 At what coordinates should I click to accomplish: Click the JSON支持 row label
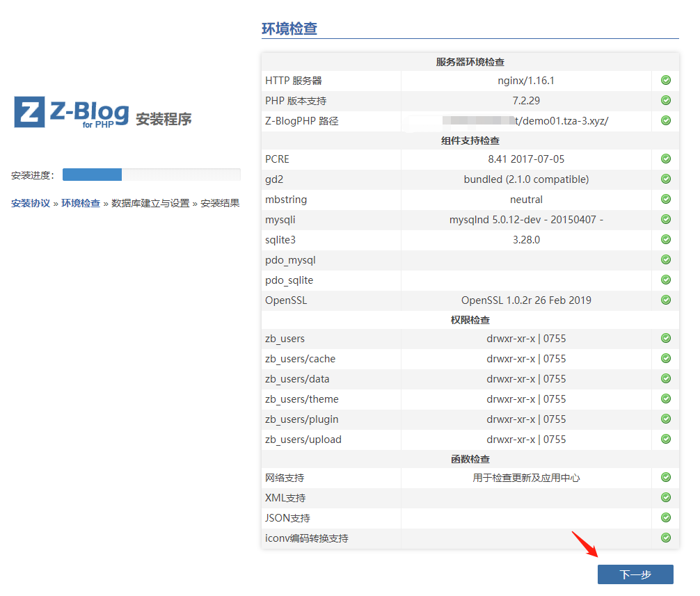tap(287, 518)
